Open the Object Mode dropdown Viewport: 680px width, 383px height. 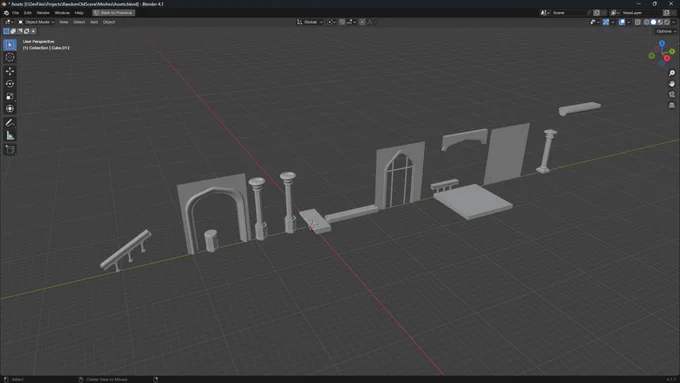point(36,22)
